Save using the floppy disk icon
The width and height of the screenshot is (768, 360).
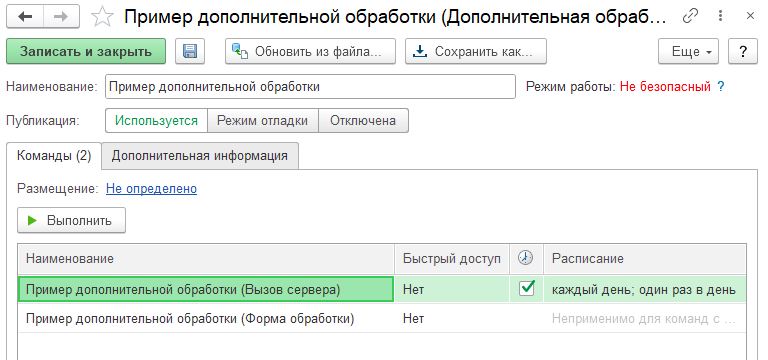190,51
